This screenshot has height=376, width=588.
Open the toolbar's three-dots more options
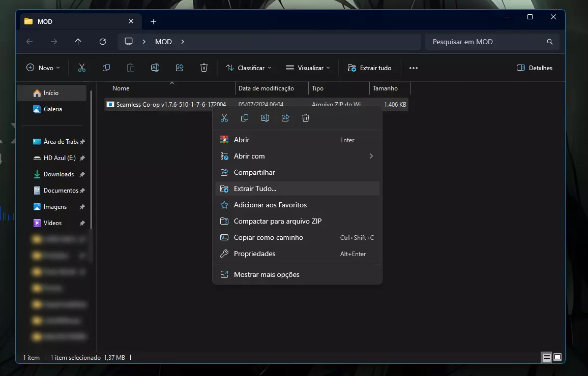[x=414, y=68]
